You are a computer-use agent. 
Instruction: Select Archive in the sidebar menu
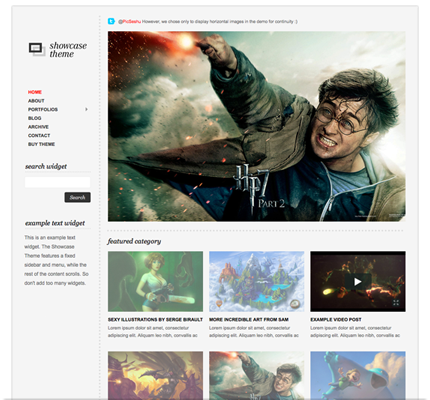[x=38, y=127]
